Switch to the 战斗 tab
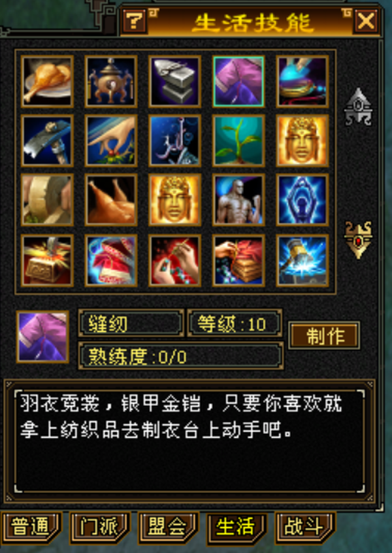392x553 pixels. [x=305, y=528]
